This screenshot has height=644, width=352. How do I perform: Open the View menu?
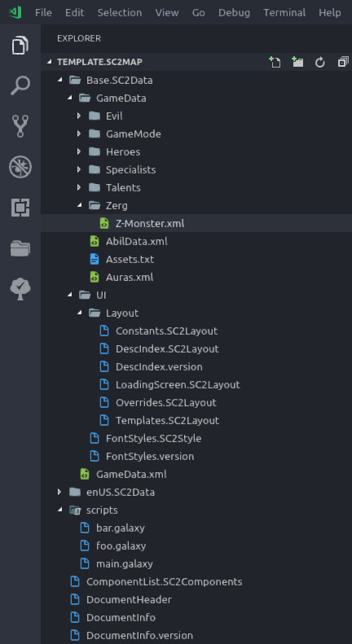tap(167, 13)
